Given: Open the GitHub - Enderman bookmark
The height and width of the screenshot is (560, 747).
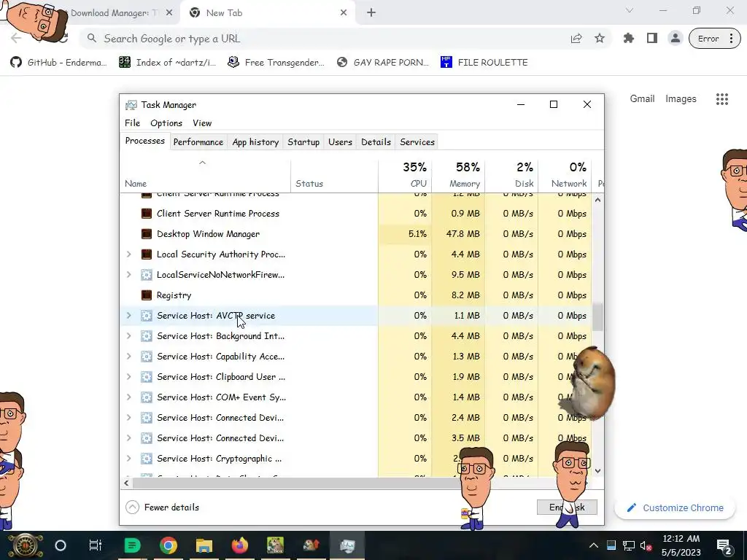Looking at the screenshot, I should point(58,63).
